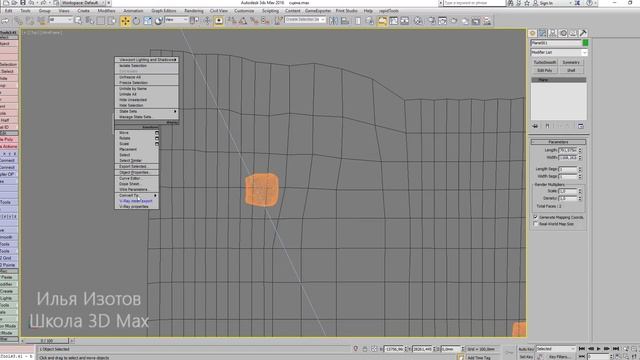
Task: Click the TurboSmooth modifier button
Action: [x=544, y=62]
